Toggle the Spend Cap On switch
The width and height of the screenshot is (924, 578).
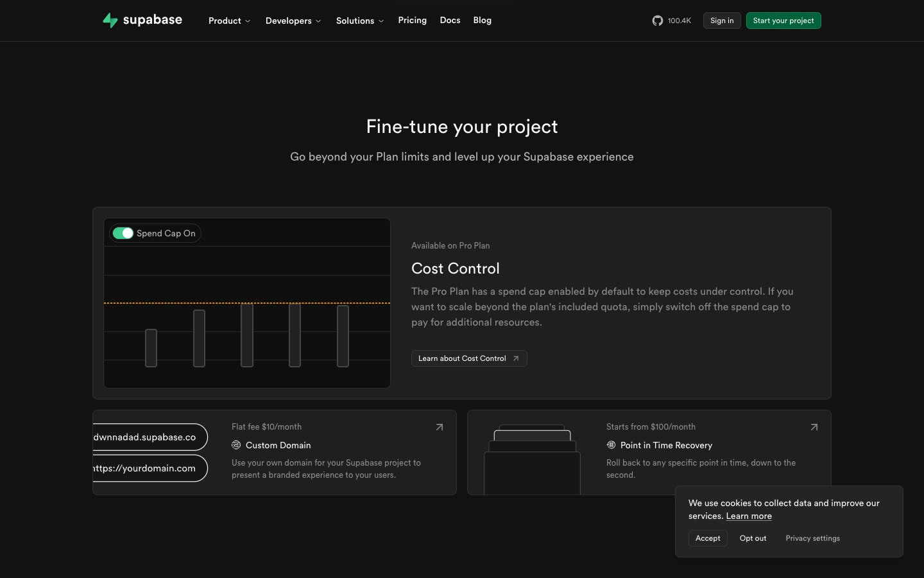tap(123, 233)
